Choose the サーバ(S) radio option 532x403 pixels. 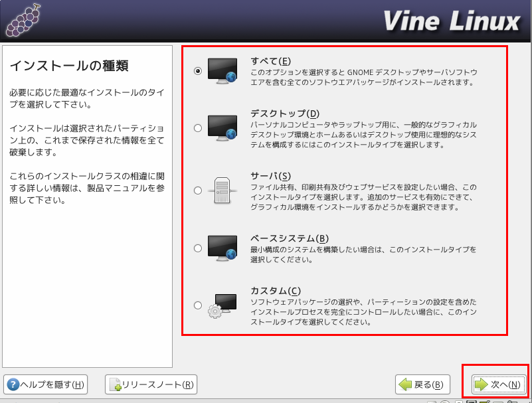tap(198, 191)
